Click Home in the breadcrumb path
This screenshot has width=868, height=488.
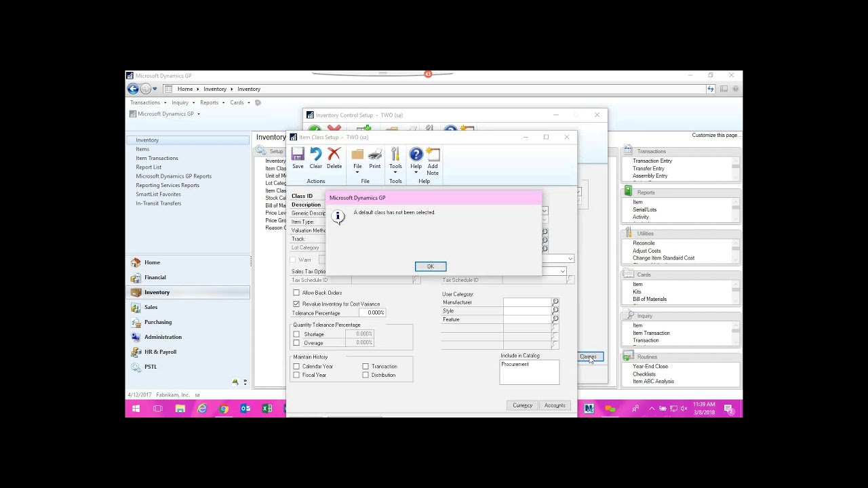(185, 89)
